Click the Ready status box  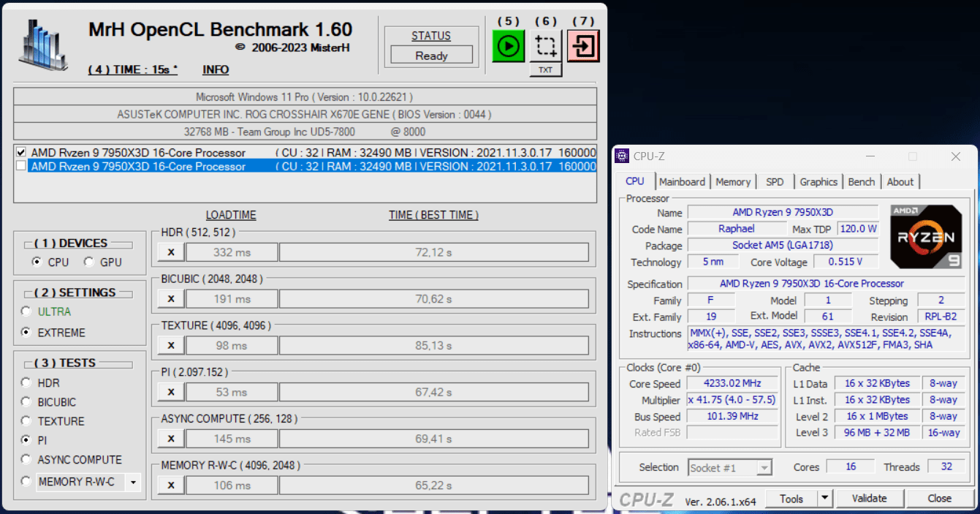pyautogui.click(x=431, y=56)
